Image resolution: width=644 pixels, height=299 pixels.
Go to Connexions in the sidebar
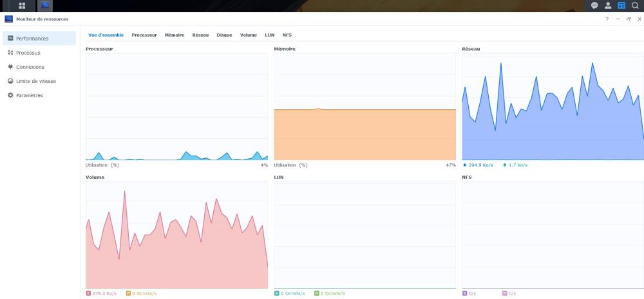tap(30, 67)
